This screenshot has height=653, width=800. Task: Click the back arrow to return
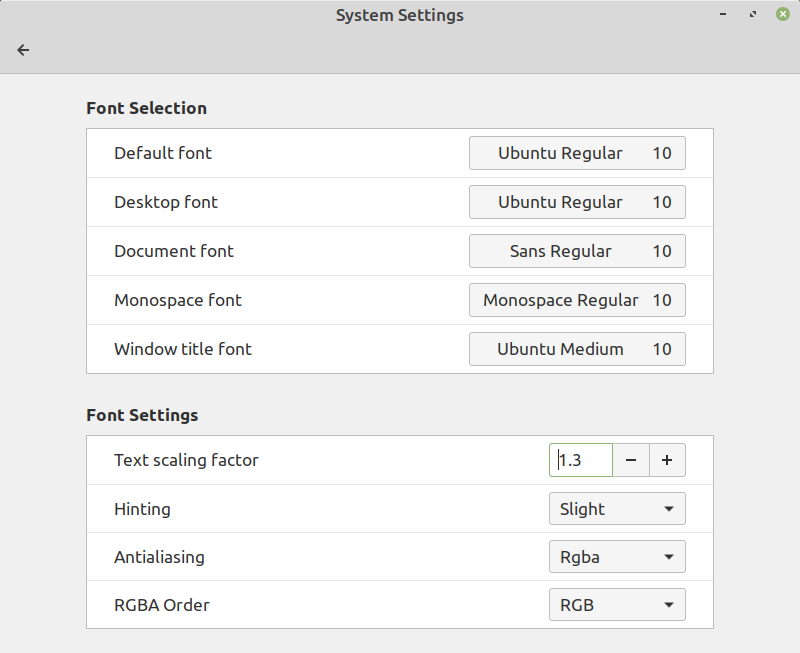[23, 50]
